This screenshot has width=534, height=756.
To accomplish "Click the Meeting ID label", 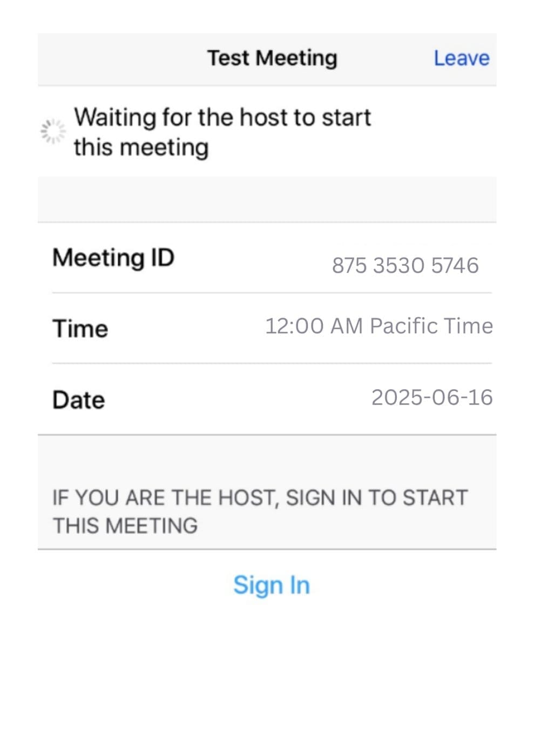I will pyautogui.click(x=113, y=257).
